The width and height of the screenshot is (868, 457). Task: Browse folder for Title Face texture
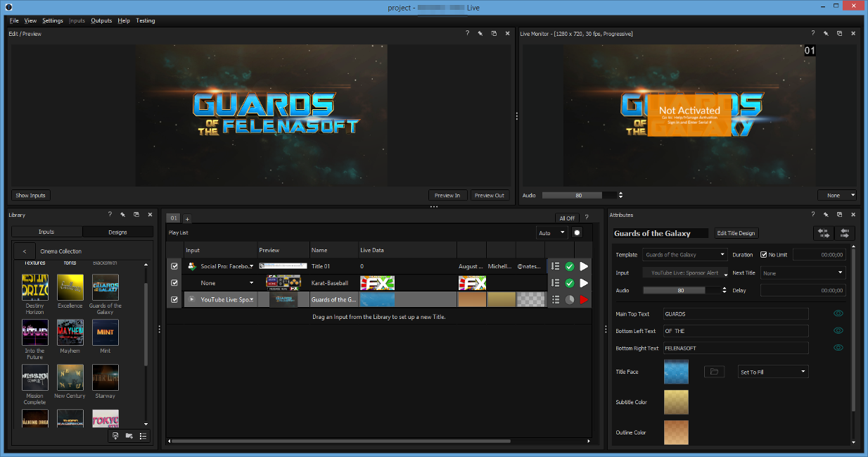(x=714, y=372)
